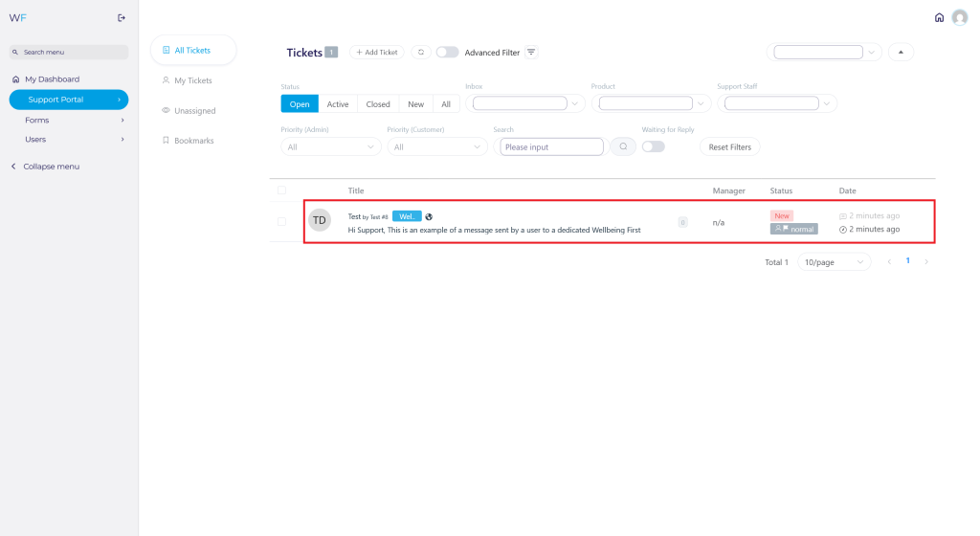980x536 pixels.
Task: Expand the Forms menu item
Action: point(67,120)
